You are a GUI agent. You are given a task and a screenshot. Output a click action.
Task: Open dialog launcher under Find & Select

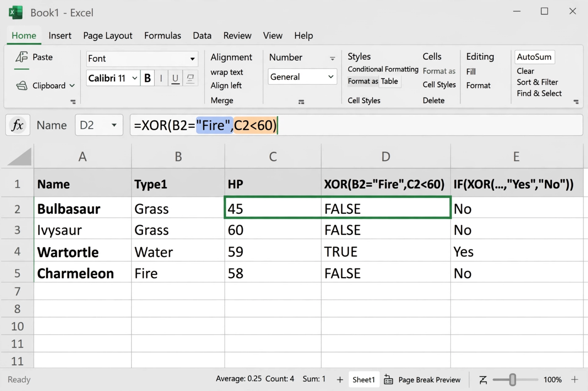click(576, 101)
